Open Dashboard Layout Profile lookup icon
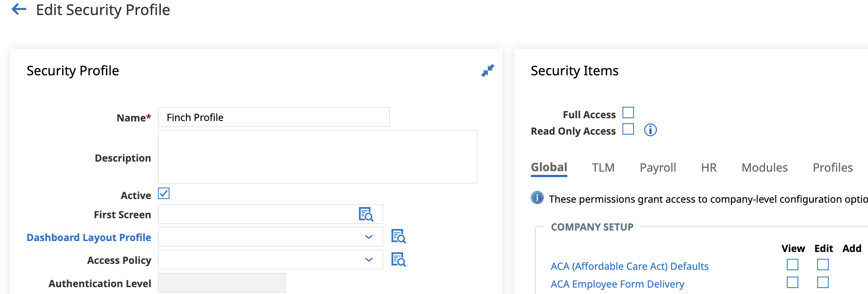868x294 pixels. 398,236
